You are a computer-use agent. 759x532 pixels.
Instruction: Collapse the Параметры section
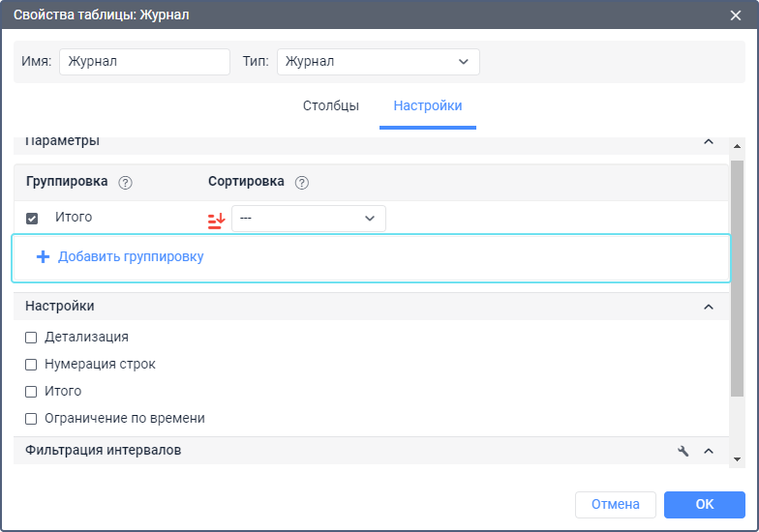tap(709, 142)
